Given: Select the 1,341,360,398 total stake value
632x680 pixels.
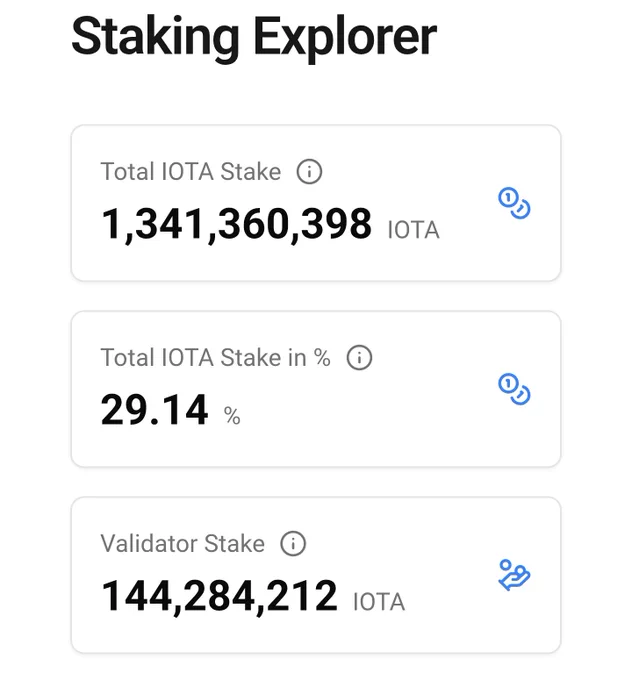Looking at the screenshot, I should pyautogui.click(x=236, y=225).
